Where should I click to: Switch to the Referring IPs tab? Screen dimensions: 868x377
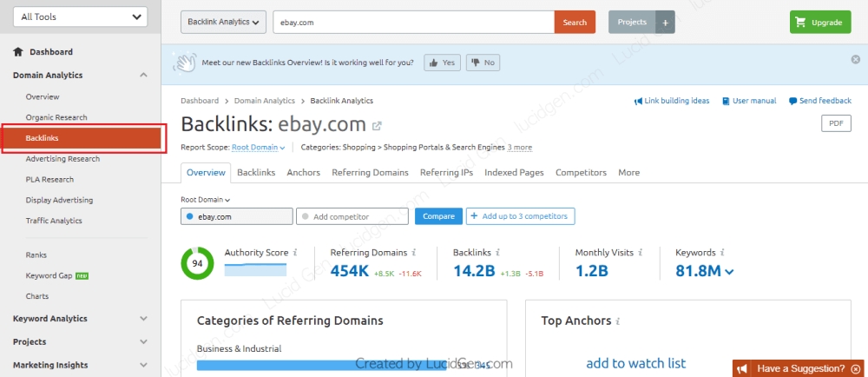447,173
